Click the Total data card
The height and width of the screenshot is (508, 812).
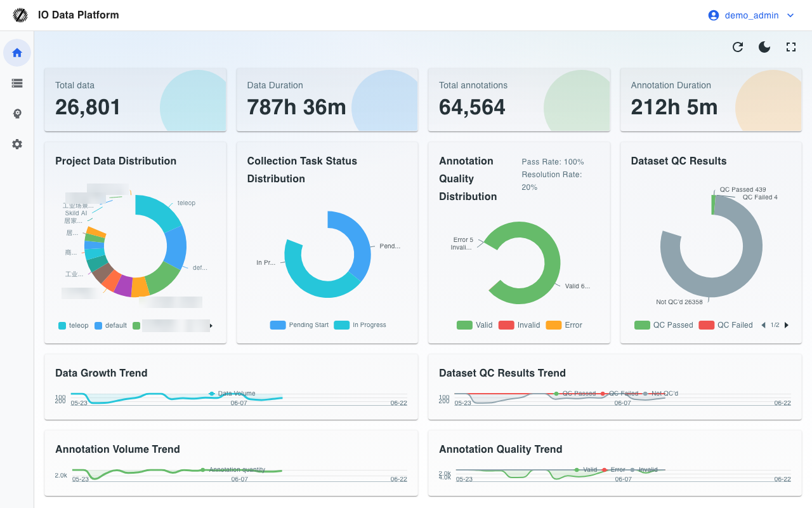135,100
